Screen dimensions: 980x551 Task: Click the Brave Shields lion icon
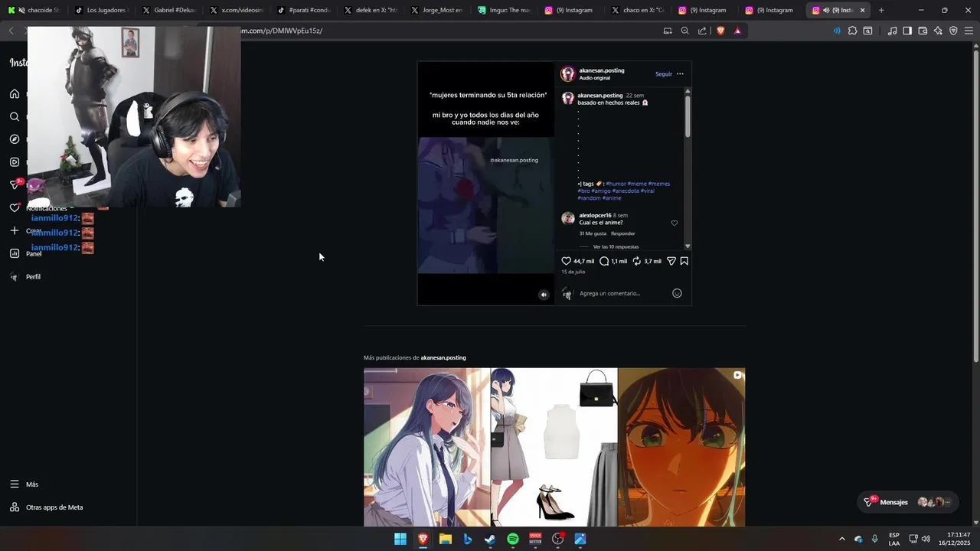coord(720,31)
